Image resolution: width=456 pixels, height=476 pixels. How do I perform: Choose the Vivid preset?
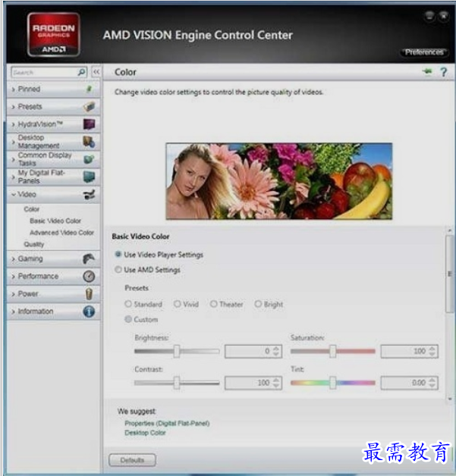[177, 304]
